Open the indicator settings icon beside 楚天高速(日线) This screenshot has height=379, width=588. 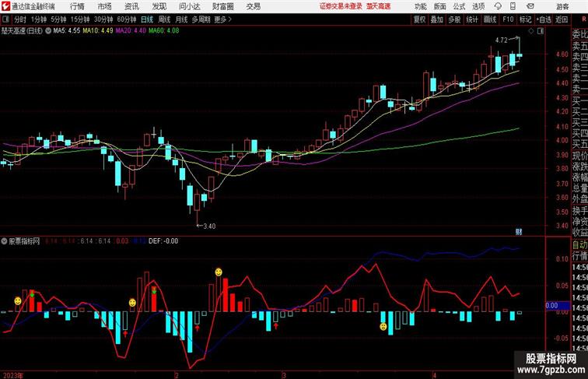coord(48,31)
